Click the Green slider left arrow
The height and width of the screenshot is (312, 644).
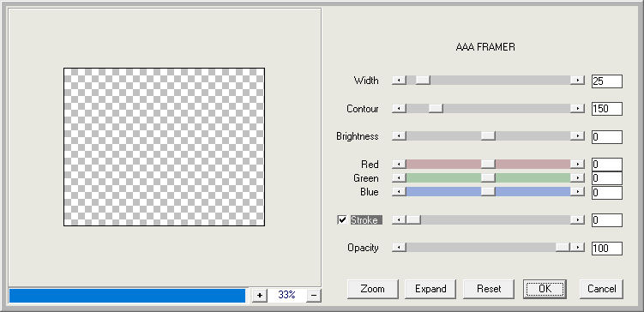[400, 178]
